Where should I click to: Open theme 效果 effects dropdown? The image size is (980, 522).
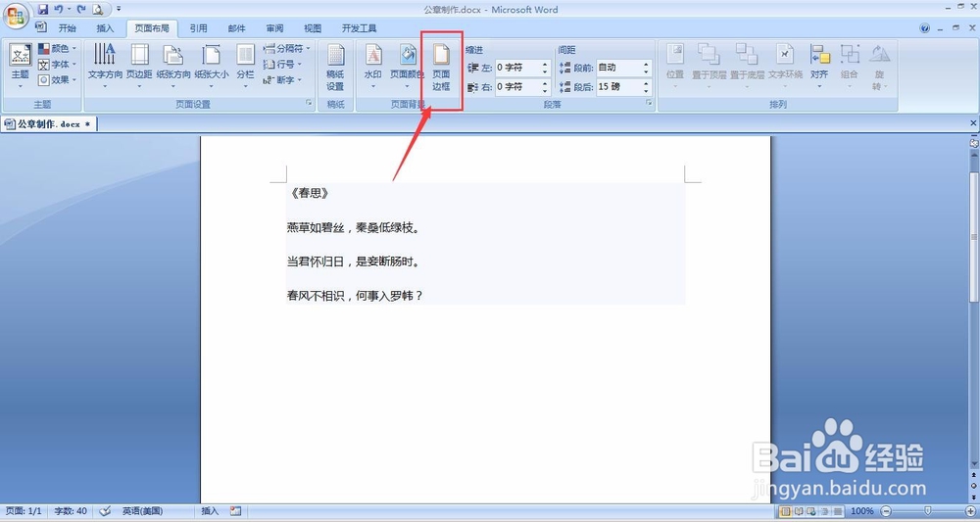pyautogui.click(x=57, y=80)
